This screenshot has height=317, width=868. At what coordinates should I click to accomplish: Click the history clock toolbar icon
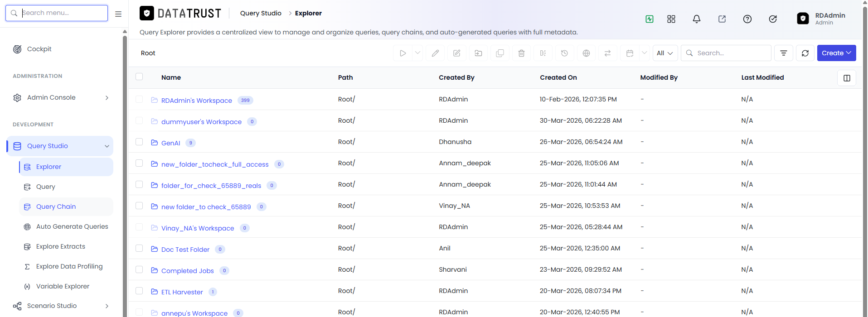564,53
